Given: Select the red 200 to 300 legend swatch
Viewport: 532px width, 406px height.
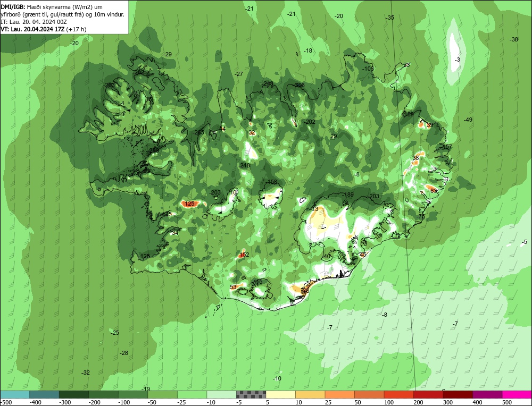Looking at the screenshot, I should pyautogui.click(x=428, y=395).
